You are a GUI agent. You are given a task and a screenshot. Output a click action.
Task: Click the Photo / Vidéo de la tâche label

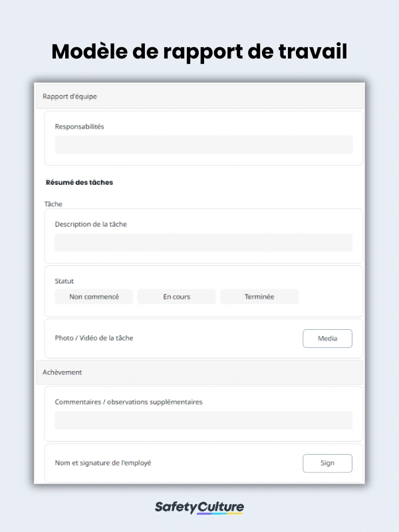(x=94, y=338)
